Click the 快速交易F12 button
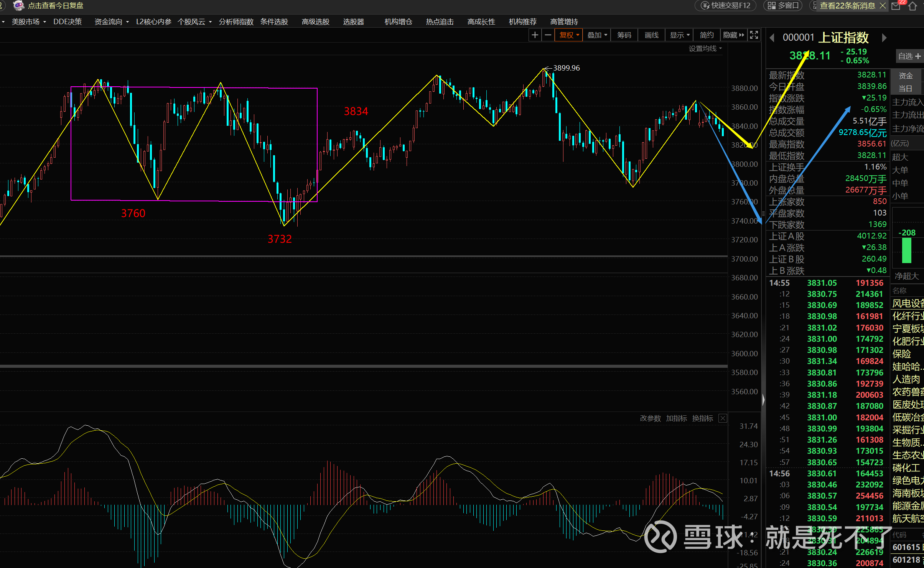Screen dimensions: 924x568 point(726,5)
